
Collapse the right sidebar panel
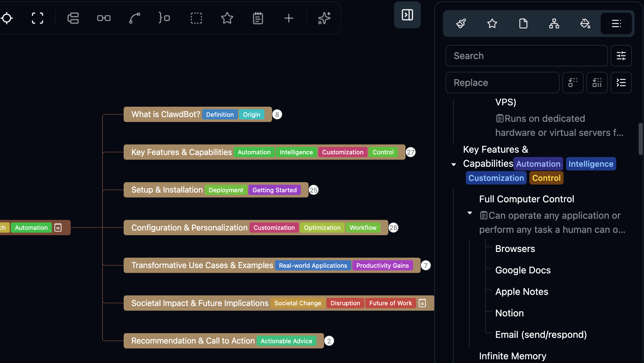(x=407, y=15)
